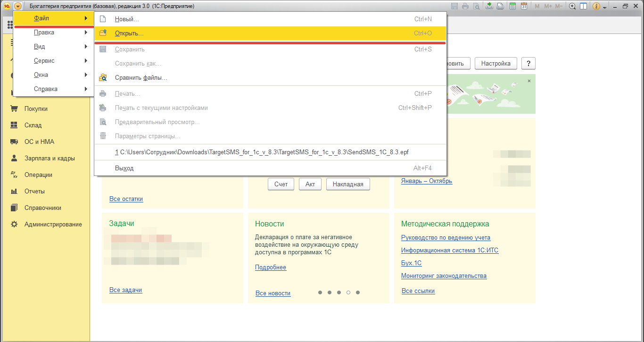Click the M+ memory add icon

(548, 6)
